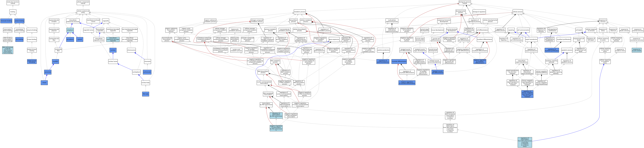This screenshot has width=644, height=148.
Task: Select the cellular response to oxidative stress node
Action: 605,61
